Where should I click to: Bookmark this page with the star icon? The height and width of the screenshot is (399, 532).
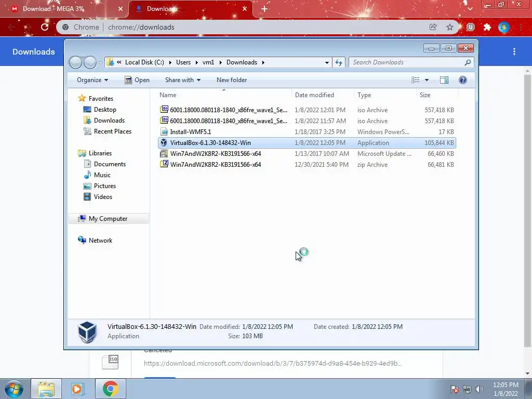pos(450,27)
